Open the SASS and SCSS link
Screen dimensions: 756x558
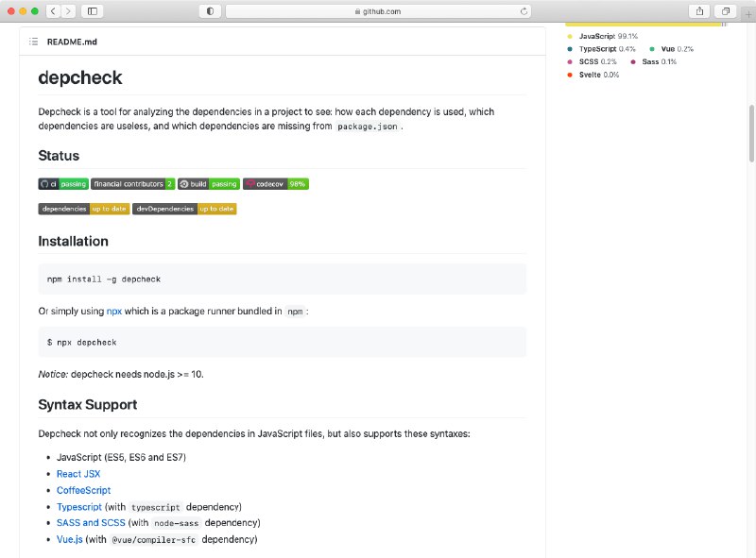tap(91, 523)
